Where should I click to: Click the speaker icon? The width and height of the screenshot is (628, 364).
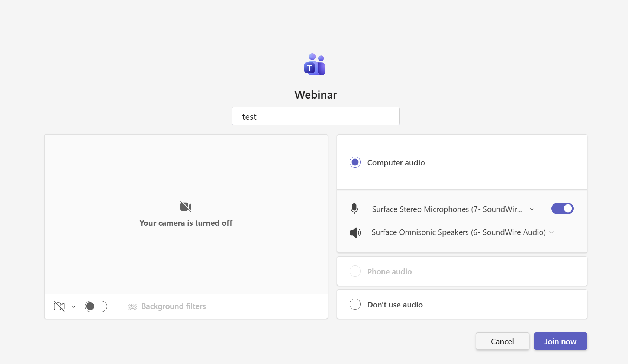355,233
